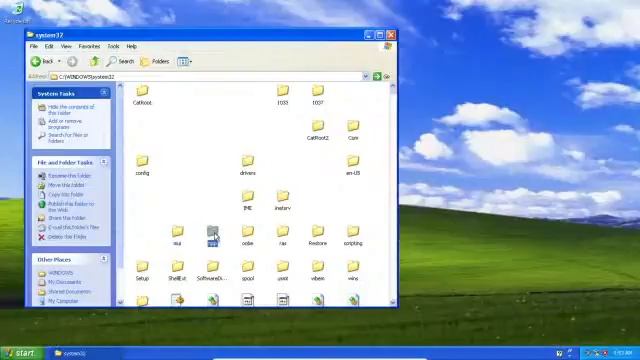Select the en-US folder
This screenshot has width=640, height=360.
click(353, 165)
